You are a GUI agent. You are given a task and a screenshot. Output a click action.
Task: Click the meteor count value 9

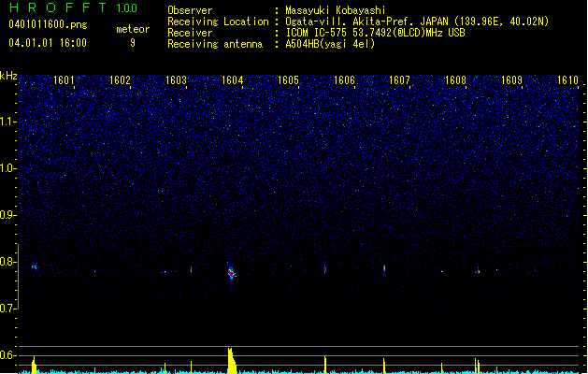133,43
